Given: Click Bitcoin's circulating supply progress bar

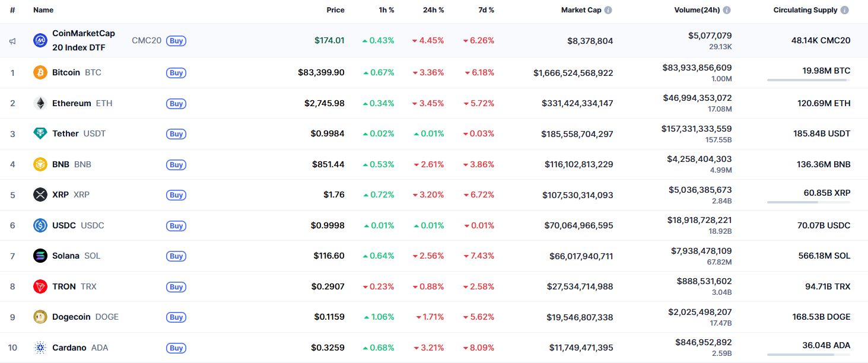Looking at the screenshot, I should pyautogui.click(x=808, y=80).
